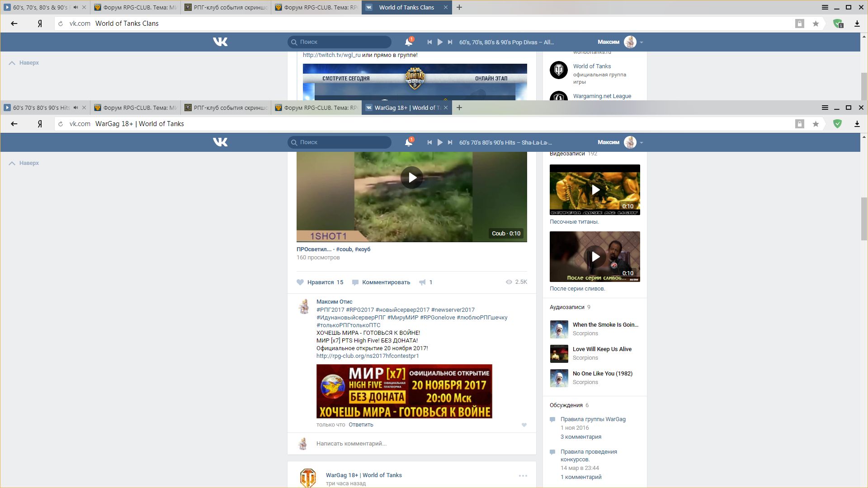
Task: Click Ответить reply link under comment
Action: 361,425
